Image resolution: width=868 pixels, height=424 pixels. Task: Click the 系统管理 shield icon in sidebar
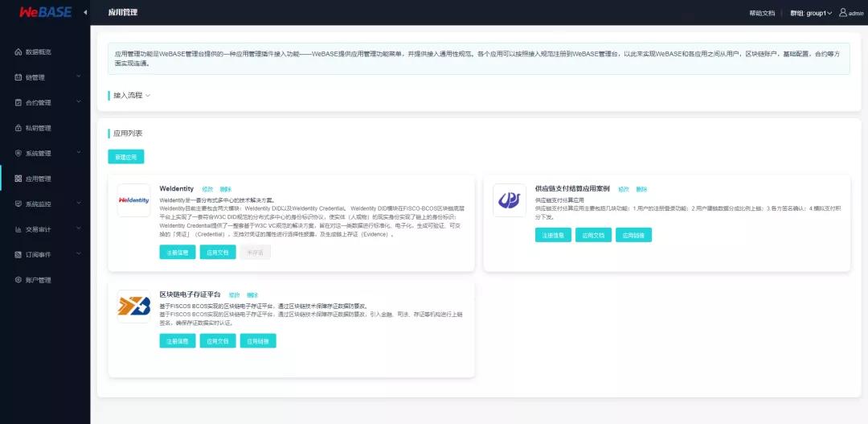(x=18, y=154)
